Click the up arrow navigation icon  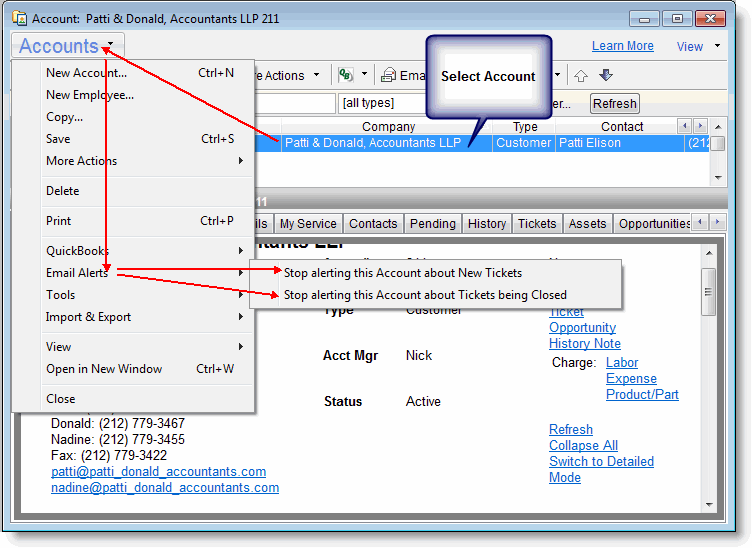581,75
